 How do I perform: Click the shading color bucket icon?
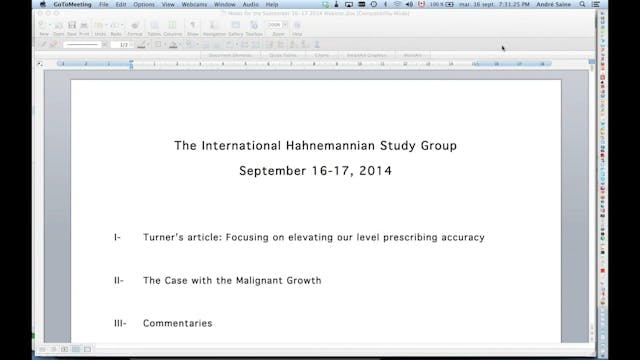173,44
